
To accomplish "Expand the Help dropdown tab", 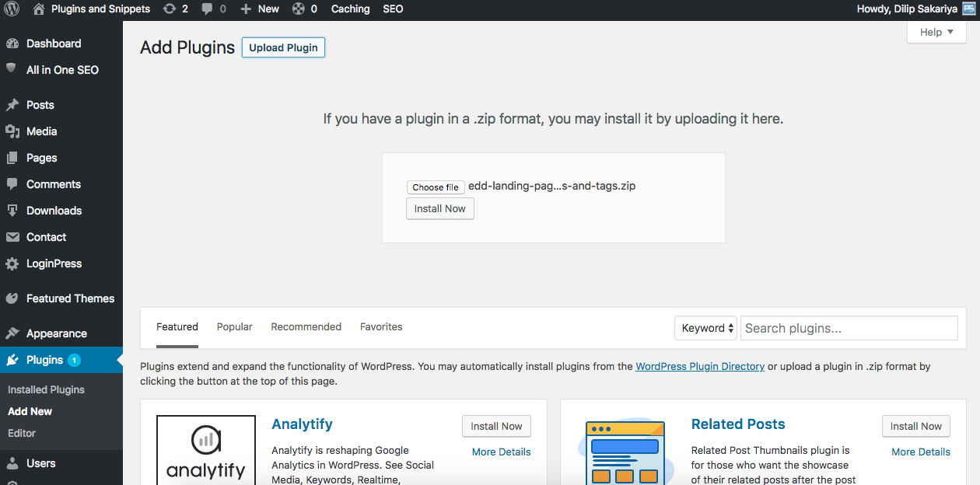I will [936, 32].
